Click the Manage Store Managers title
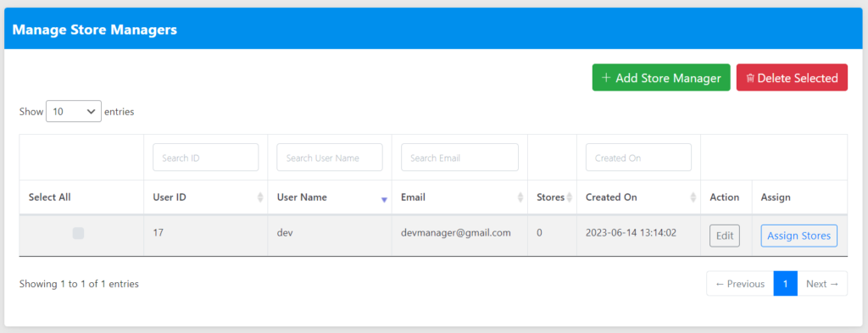This screenshot has width=868, height=333. tap(95, 30)
